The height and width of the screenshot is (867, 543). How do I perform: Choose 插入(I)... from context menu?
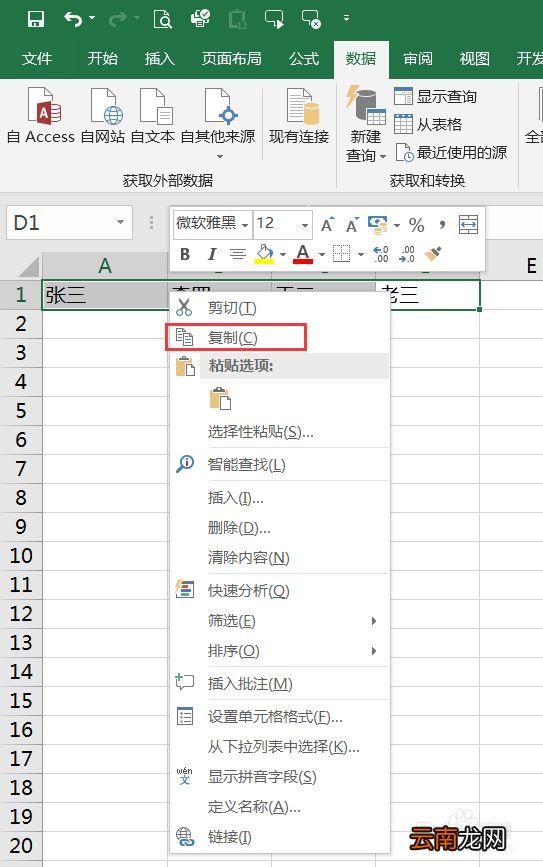pyautogui.click(x=279, y=498)
